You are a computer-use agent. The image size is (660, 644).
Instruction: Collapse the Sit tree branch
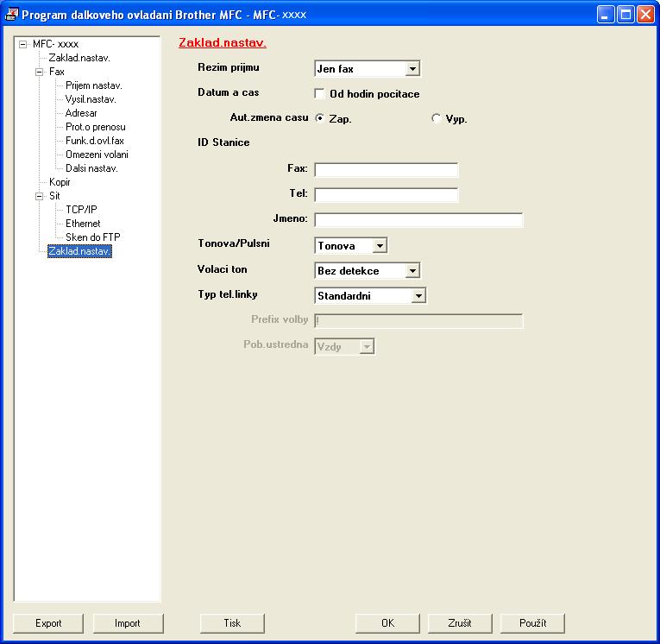coord(40,196)
